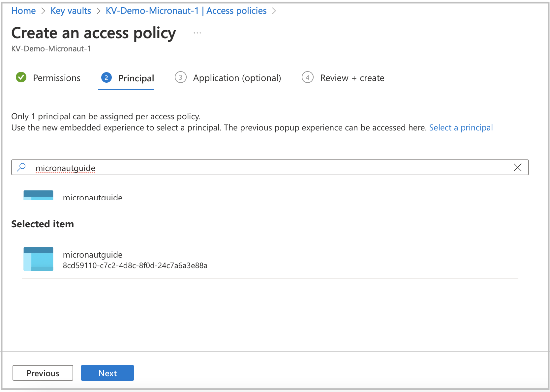Click the KV-Demo-Micronaut-1 subtitle text

pos(51,49)
